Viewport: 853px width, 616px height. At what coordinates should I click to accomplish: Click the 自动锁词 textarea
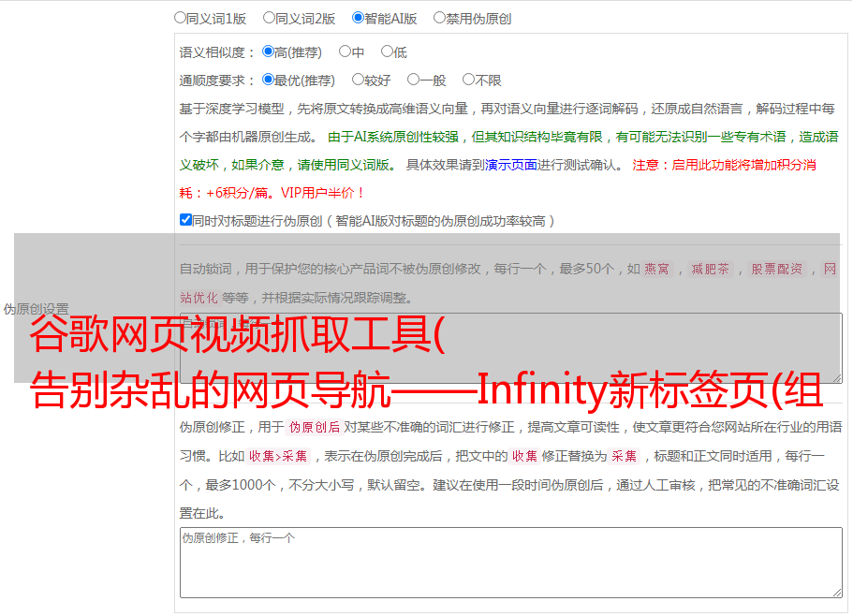(511, 348)
